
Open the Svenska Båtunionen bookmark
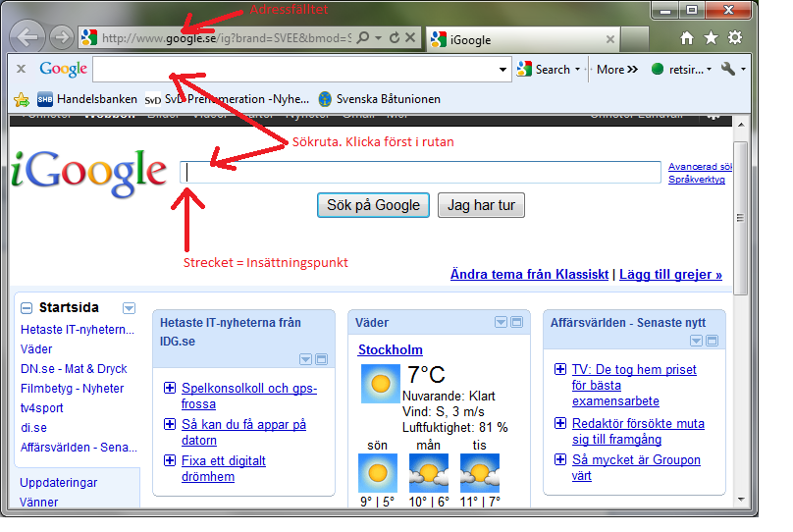[x=379, y=99]
